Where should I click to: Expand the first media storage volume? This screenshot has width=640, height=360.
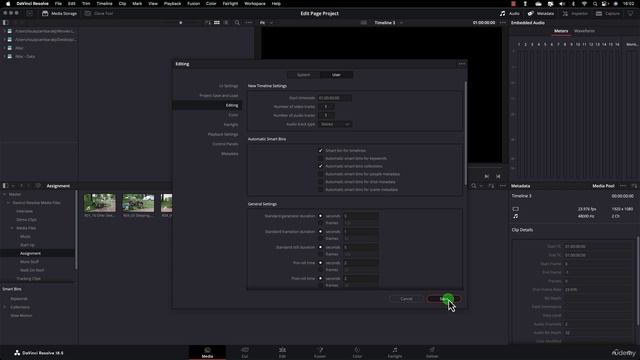tap(4, 31)
